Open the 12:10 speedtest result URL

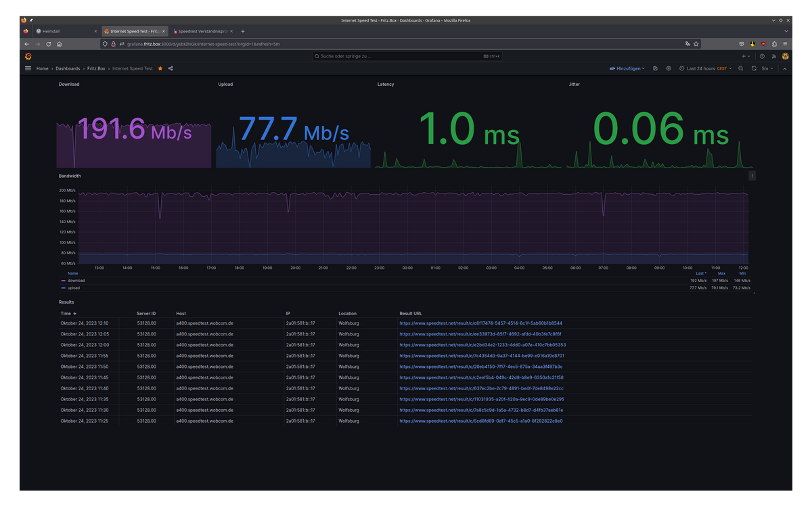(480, 323)
